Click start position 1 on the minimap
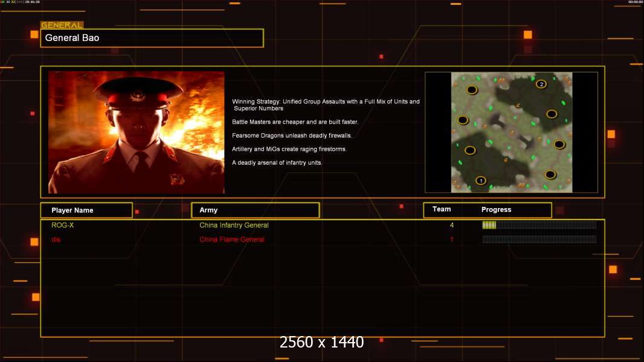Screen dimensions: 644x362 480,180
